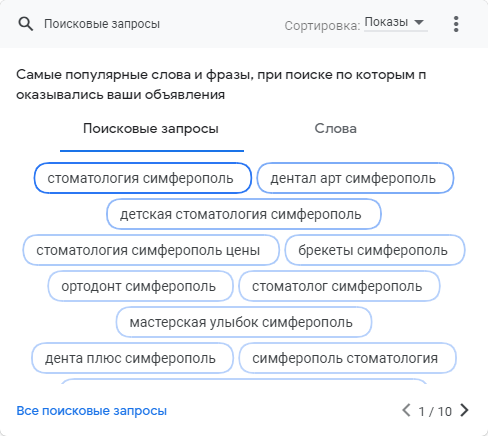Select the брекеты симферополь chip
Image resolution: width=488 pixels, height=436 pixels.
(x=375, y=250)
